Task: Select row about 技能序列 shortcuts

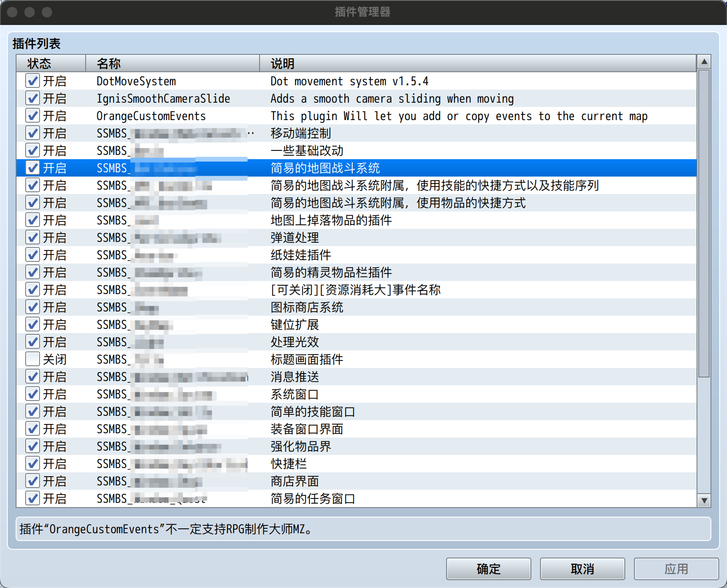Action: [x=357, y=185]
